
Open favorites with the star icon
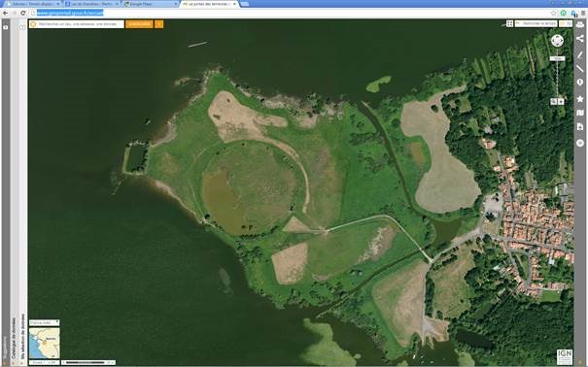[580, 99]
